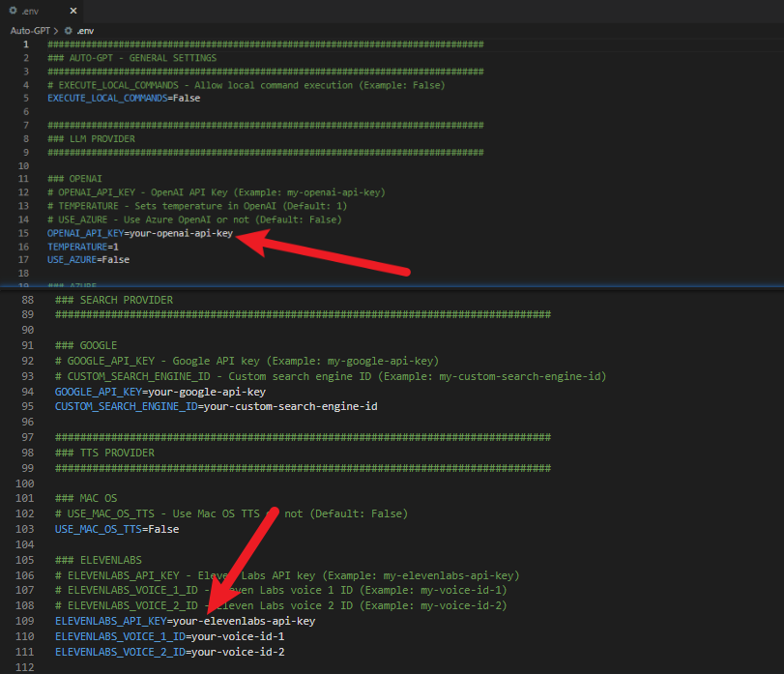Click CUSTOM_SEARCH_ENGINE_ID variable on line 95
Viewport: 784px width, 674px height.
(127, 406)
